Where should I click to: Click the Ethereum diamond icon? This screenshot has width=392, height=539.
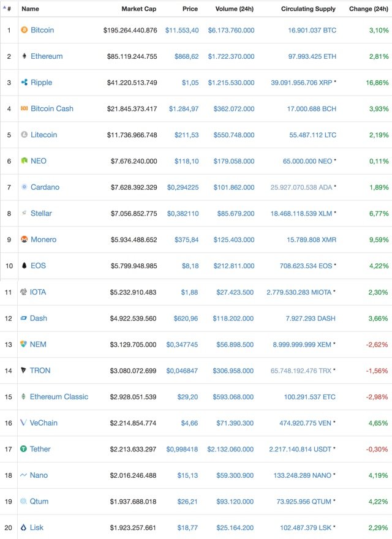tap(24, 56)
